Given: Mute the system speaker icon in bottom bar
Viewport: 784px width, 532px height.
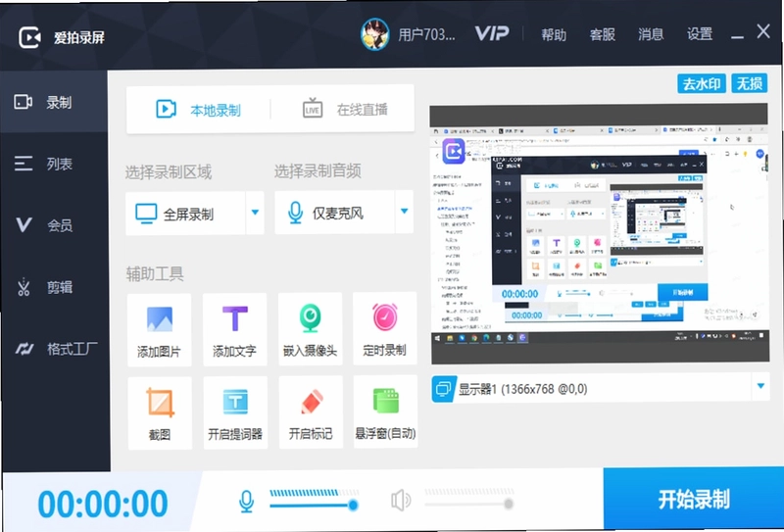Looking at the screenshot, I should tap(401, 500).
